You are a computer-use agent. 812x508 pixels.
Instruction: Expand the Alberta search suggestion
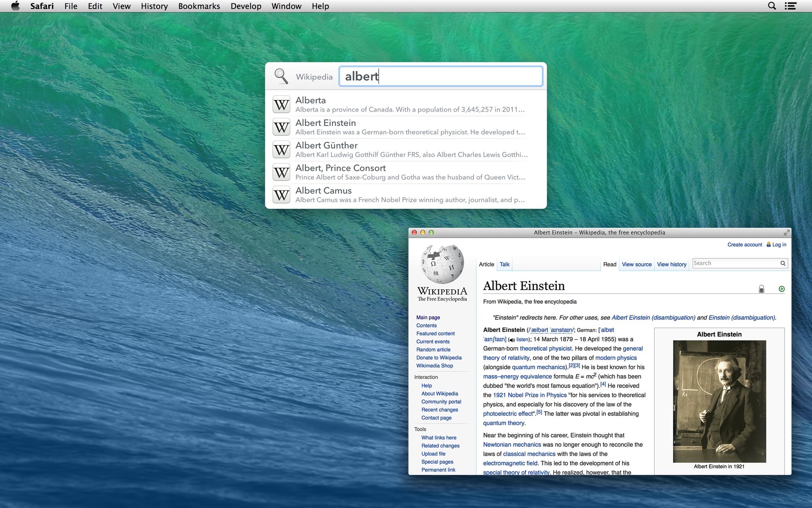406,105
